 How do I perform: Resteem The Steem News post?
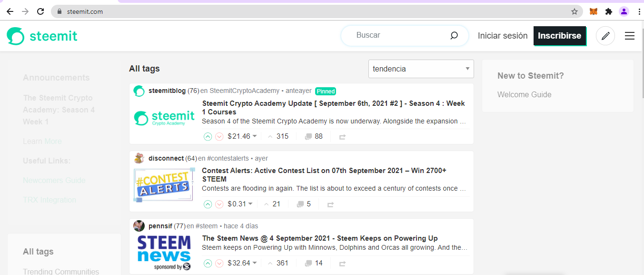click(x=342, y=264)
